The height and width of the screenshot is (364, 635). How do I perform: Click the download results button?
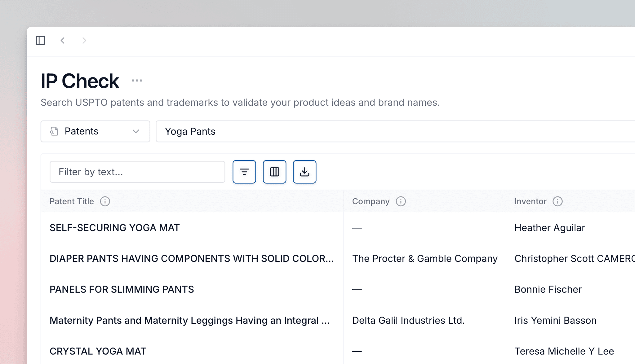[304, 172]
